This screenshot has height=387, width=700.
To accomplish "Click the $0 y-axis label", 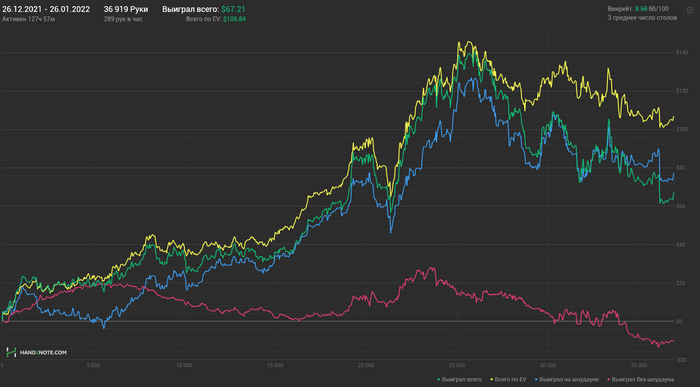I will pyautogui.click(x=679, y=321).
